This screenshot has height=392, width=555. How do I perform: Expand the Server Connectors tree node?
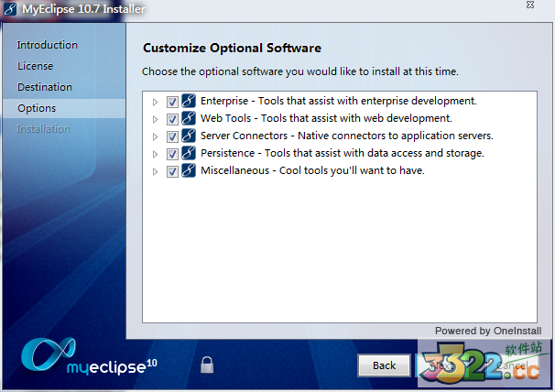pyautogui.click(x=155, y=136)
